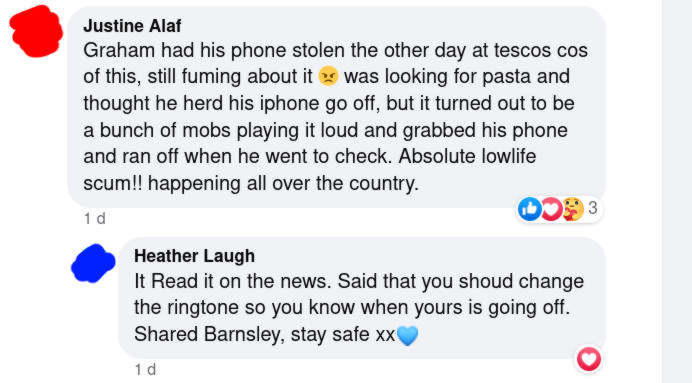Click the heart reaction on Heather Laugh's reply

click(x=589, y=359)
